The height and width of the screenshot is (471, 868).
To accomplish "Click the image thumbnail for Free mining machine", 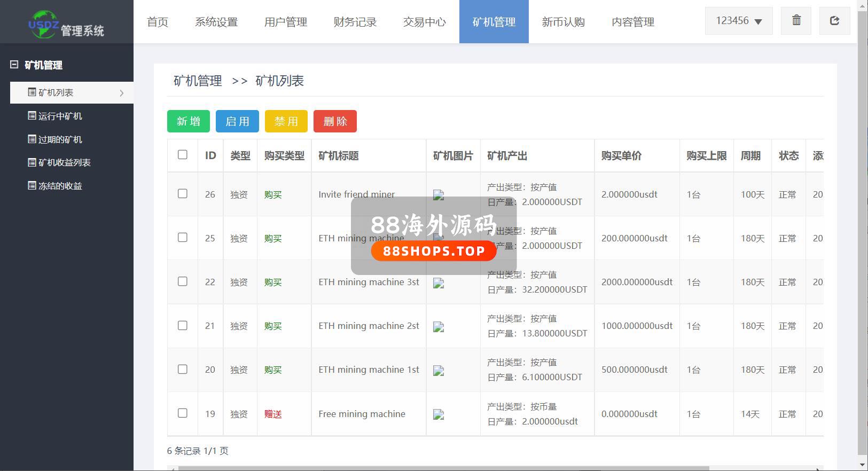I will (x=439, y=414).
